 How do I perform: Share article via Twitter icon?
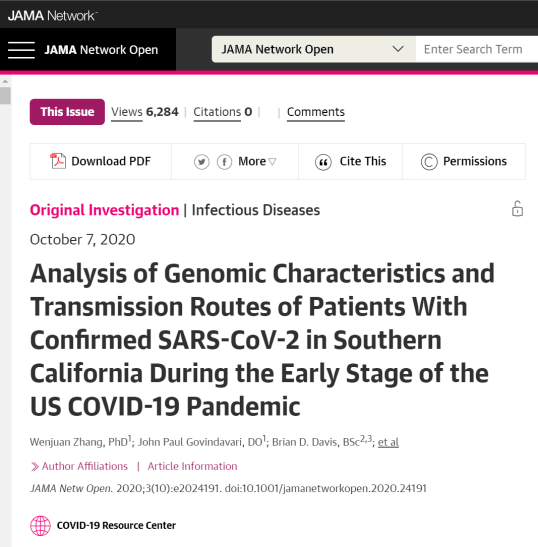click(202, 162)
